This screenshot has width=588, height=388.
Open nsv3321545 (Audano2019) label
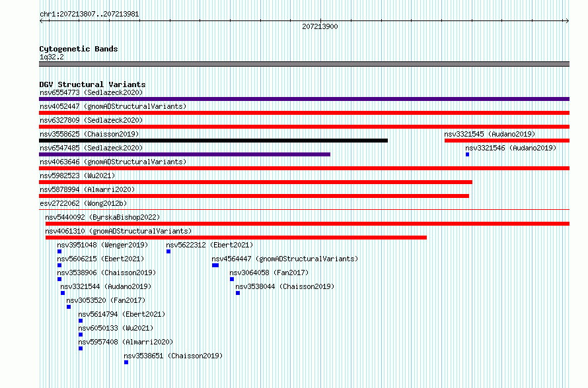pyautogui.click(x=490, y=134)
